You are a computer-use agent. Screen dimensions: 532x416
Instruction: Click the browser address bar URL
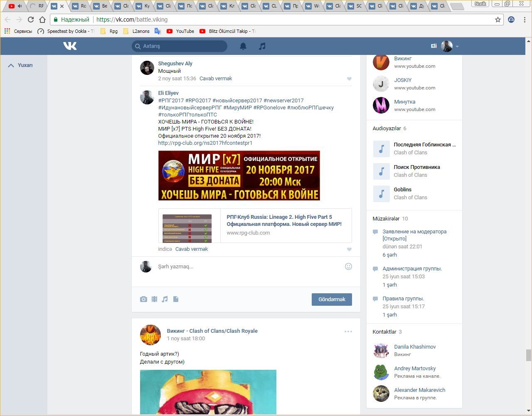(x=132, y=20)
